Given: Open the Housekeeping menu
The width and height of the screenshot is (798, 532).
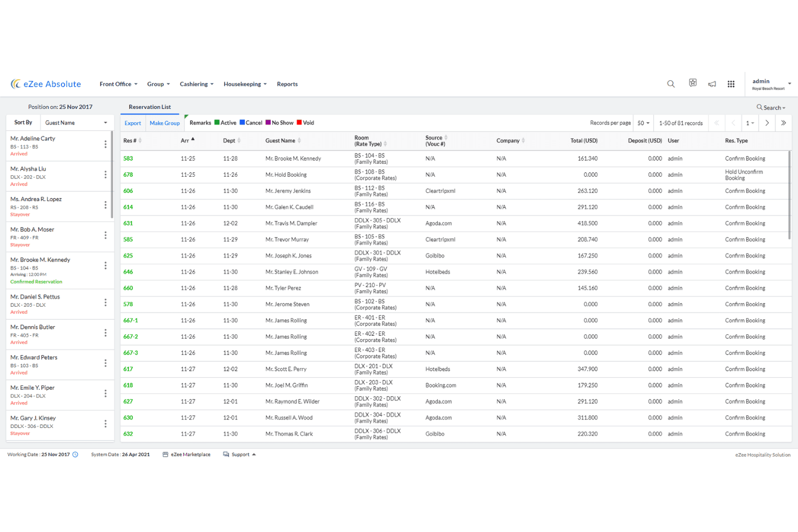Looking at the screenshot, I should (x=245, y=84).
